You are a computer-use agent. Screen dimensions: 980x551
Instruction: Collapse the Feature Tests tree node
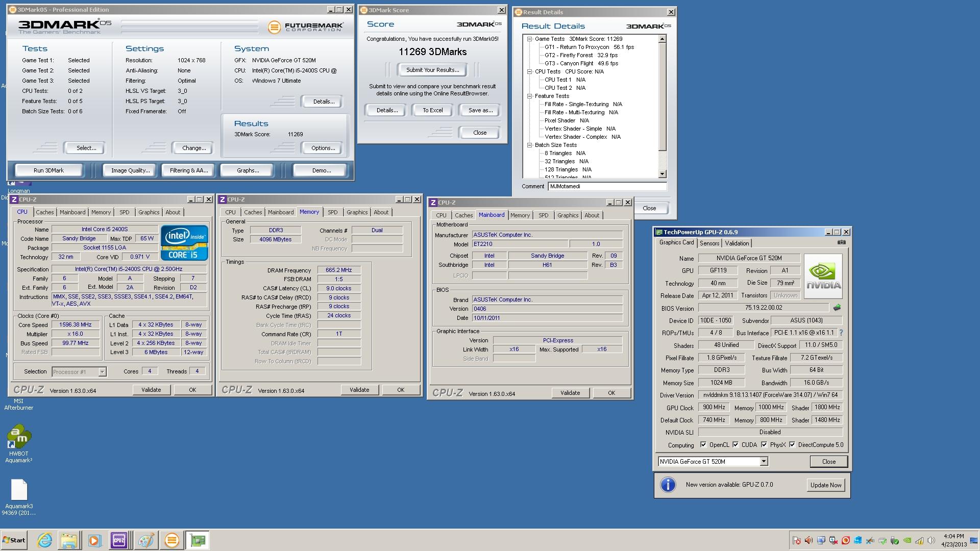point(530,96)
